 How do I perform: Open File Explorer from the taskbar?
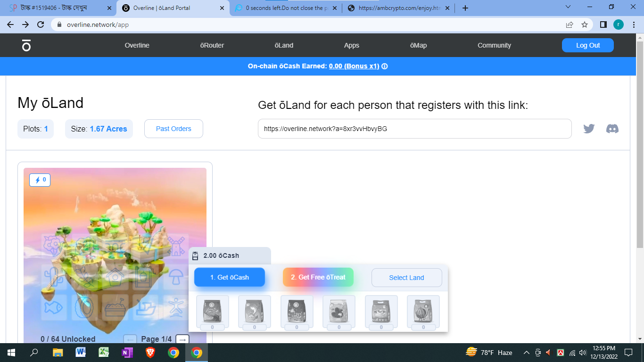pos(58,352)
